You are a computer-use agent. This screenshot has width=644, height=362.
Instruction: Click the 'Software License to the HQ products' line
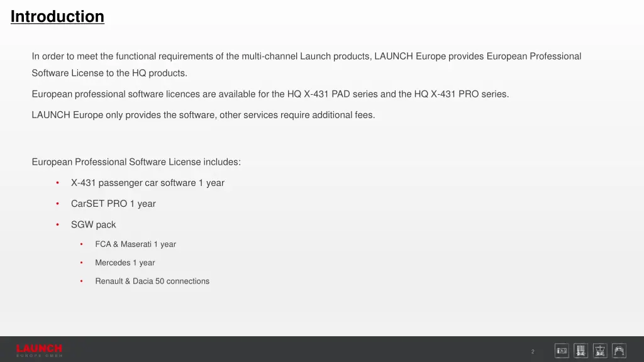tap(109, 73)
